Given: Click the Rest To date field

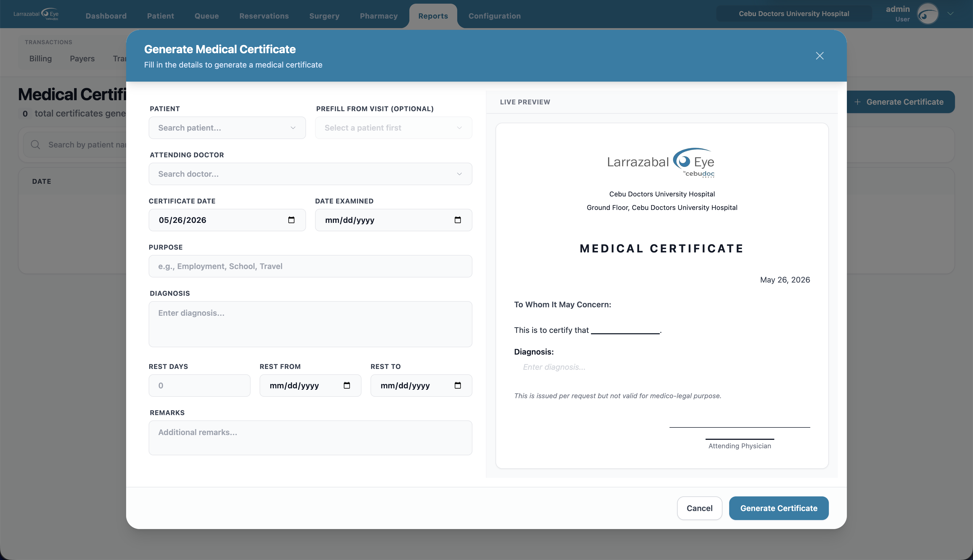Looking at the screenshot, I should [x=421, y=385].
